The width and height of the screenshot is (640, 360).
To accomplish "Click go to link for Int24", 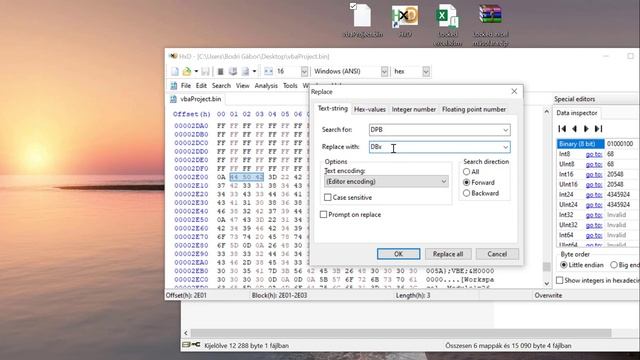I will pyautogui.click(x=593, y=195).
